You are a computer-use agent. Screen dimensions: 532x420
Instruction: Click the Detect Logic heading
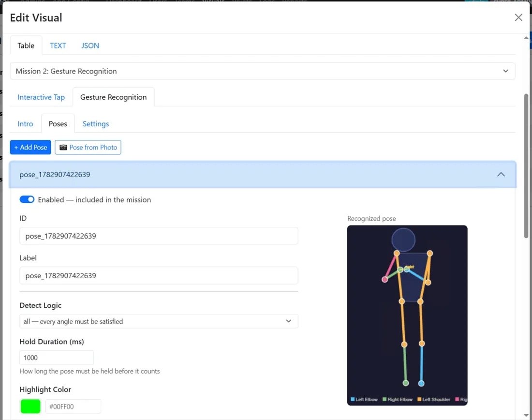[x=40, y=305]
